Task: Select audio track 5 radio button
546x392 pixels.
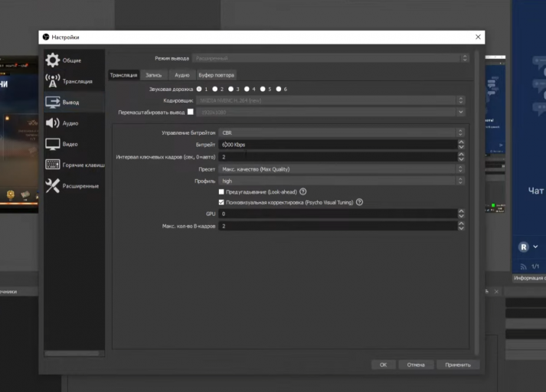Action: coord(263,89)
